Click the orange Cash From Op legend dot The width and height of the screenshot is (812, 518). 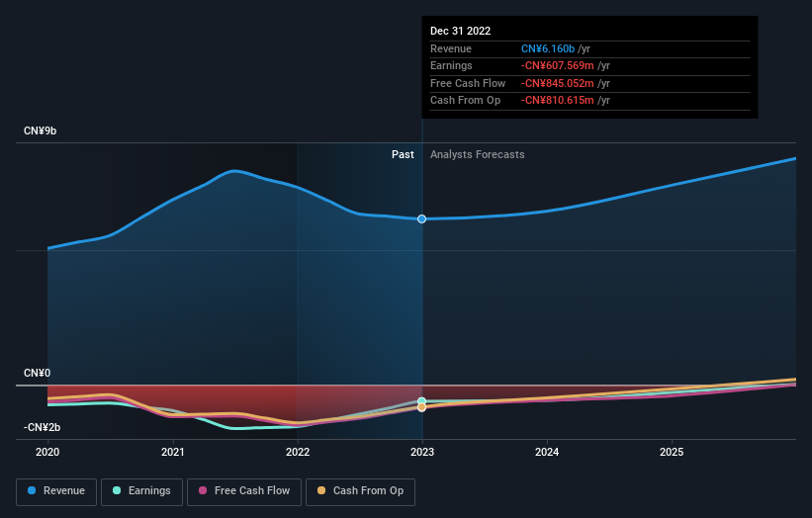[x=321, y=490]
